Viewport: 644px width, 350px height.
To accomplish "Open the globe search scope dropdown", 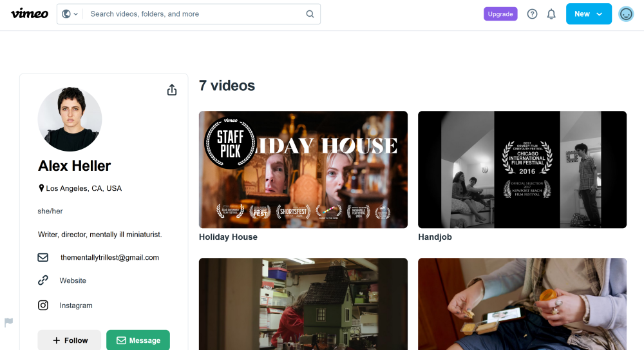I will [x=70, y=14].
